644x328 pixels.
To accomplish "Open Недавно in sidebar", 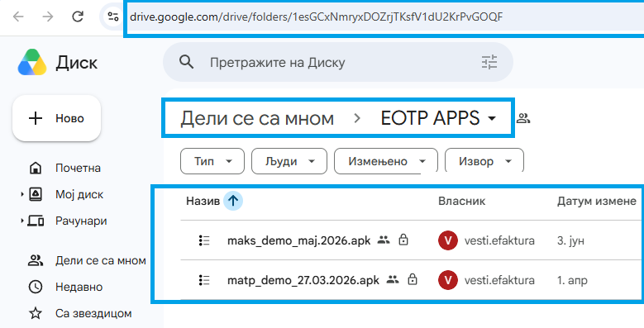I will (79, 287).
